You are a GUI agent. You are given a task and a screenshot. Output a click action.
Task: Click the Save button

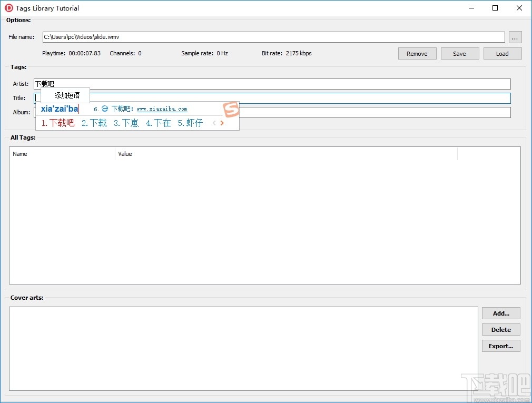click(x=460, y=54)
